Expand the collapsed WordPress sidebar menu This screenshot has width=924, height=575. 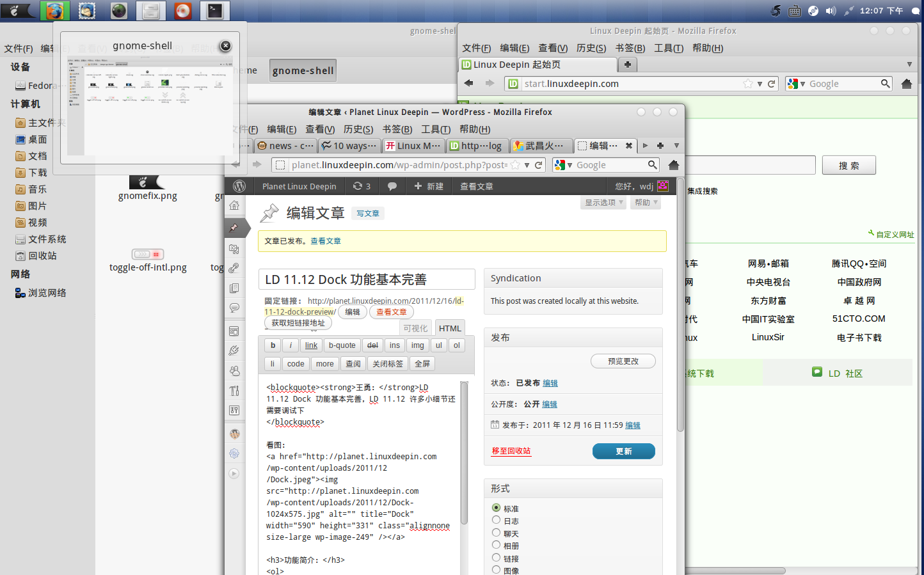point(234,474)
